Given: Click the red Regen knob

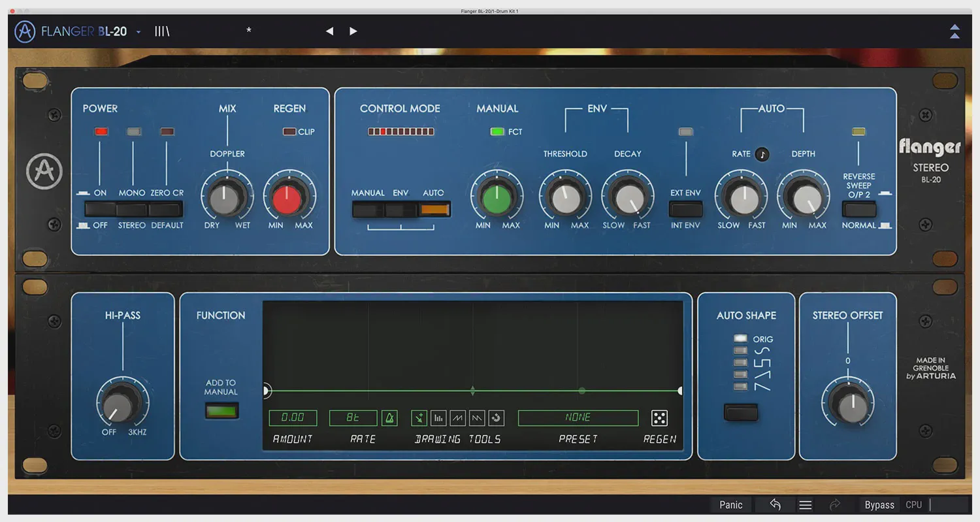Looking at the screenshot, I should [x=289, y=197].
